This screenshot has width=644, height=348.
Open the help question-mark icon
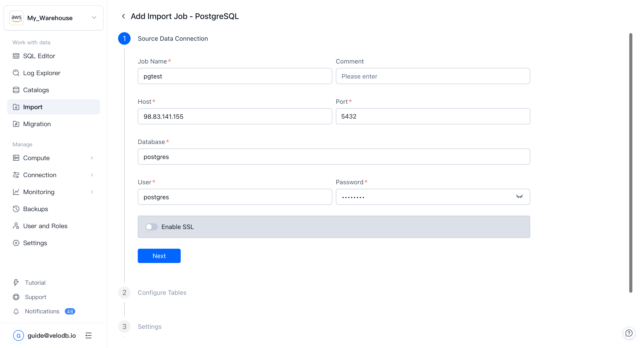[629, 333]
